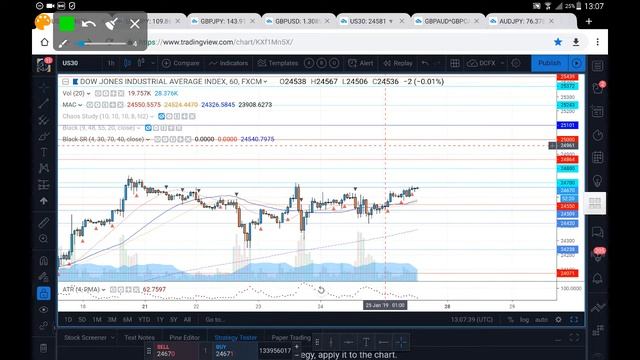Open the chat bubble panel

point(598,233)
